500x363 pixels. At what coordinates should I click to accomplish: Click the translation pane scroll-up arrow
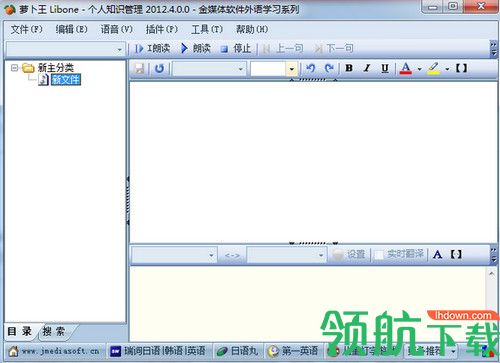tap(492, 274)
